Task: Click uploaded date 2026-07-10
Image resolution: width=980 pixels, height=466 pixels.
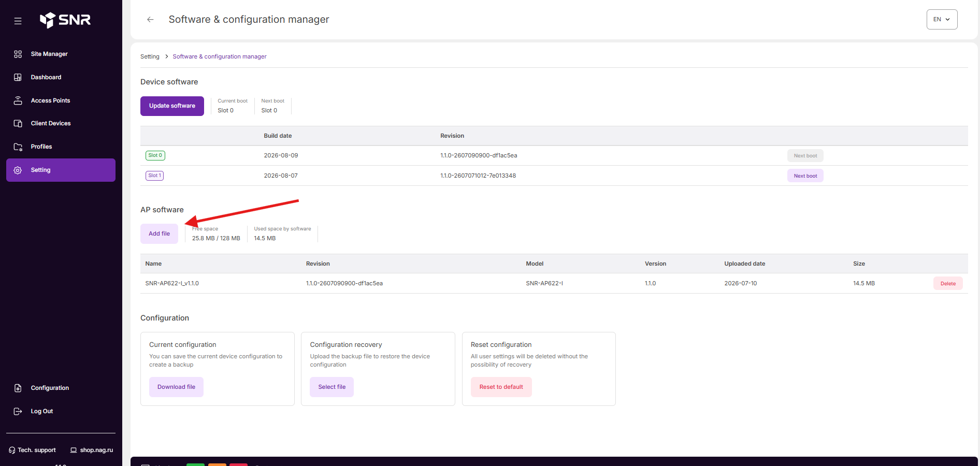Action: point(741,283)
